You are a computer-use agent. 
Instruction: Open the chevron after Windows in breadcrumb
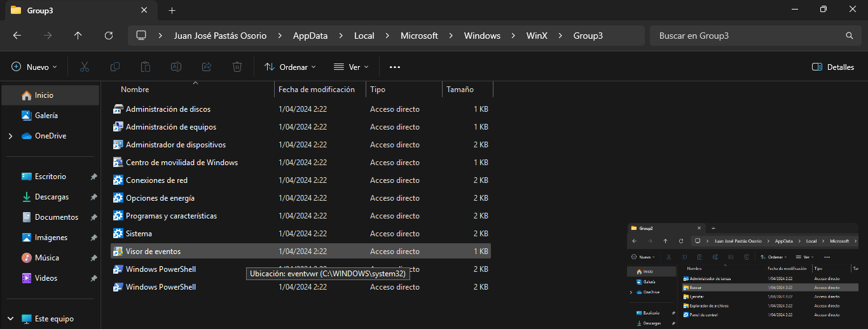513,36
